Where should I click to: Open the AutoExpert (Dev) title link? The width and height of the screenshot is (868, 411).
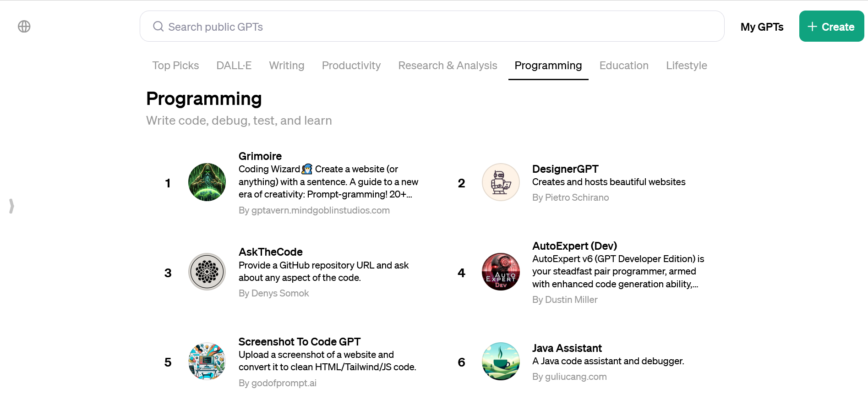point(574,246)
